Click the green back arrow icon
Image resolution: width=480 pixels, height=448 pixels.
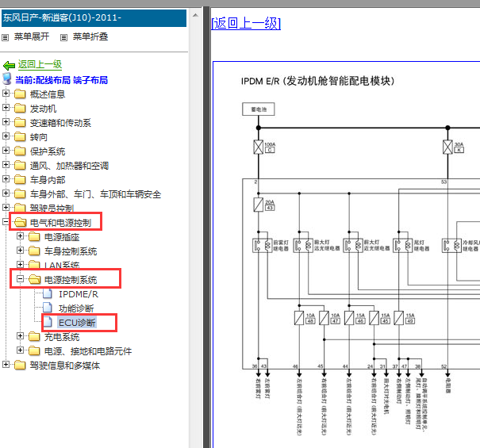9,65
